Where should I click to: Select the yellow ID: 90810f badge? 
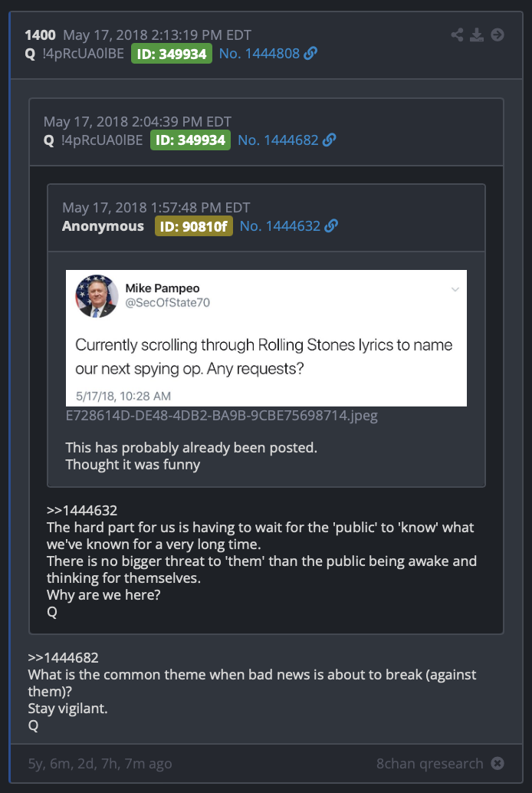tap(194, 226)
